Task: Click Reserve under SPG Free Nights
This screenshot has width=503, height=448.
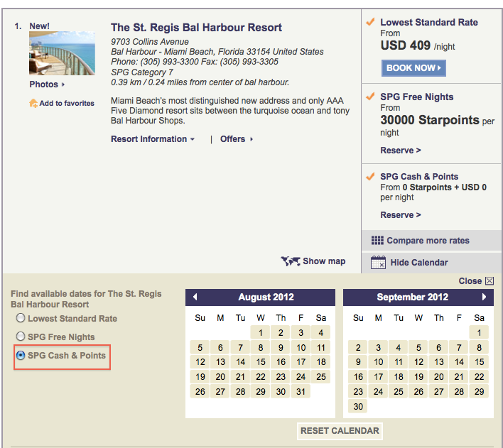Action: (401, 151)
